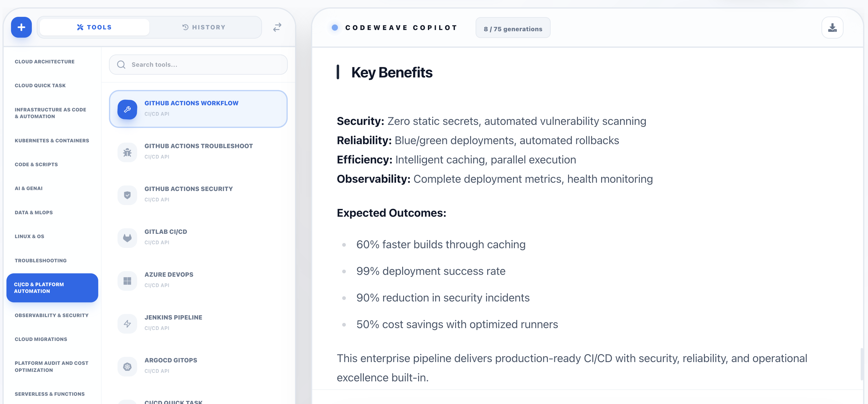This screenshot has height=404, width=868.
Task: Select the Jenkins Pipeline lightning icon
Action: coord(127,324)
